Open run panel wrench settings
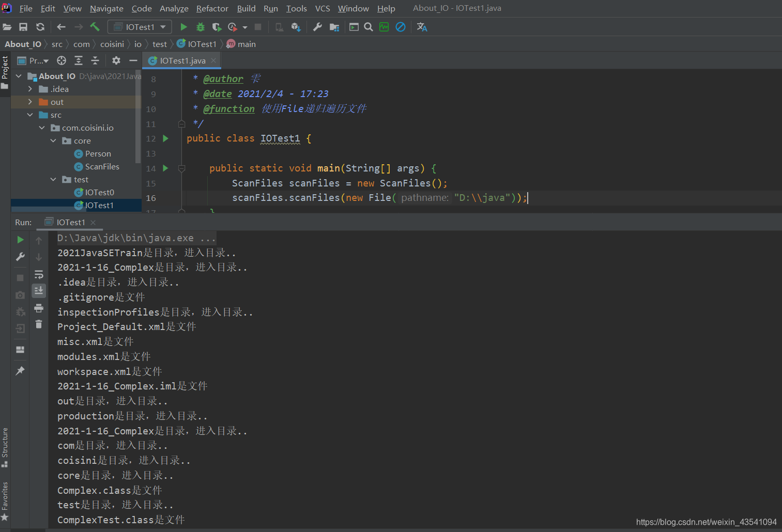The width and height of the screenshot is (782, 532). (20, 257)
